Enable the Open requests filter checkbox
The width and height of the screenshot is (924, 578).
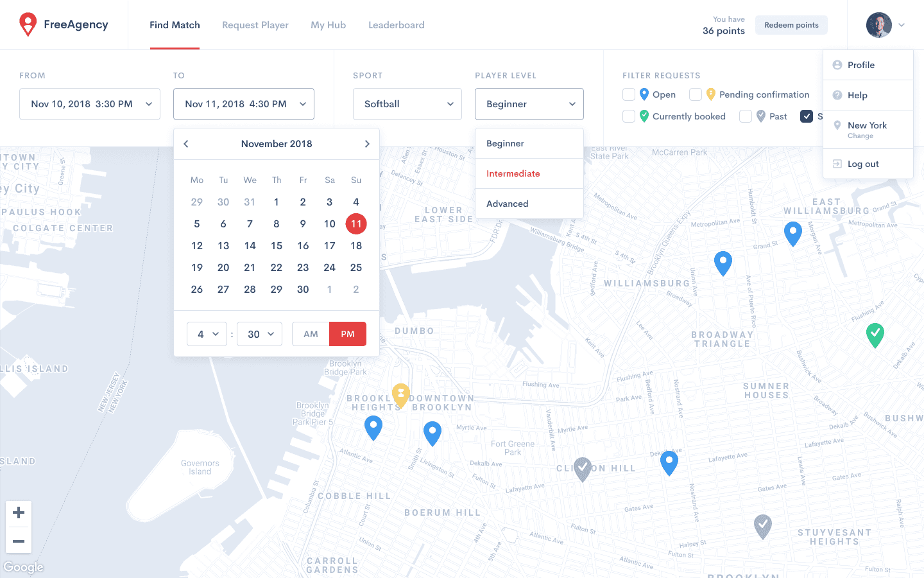(629, 94)
